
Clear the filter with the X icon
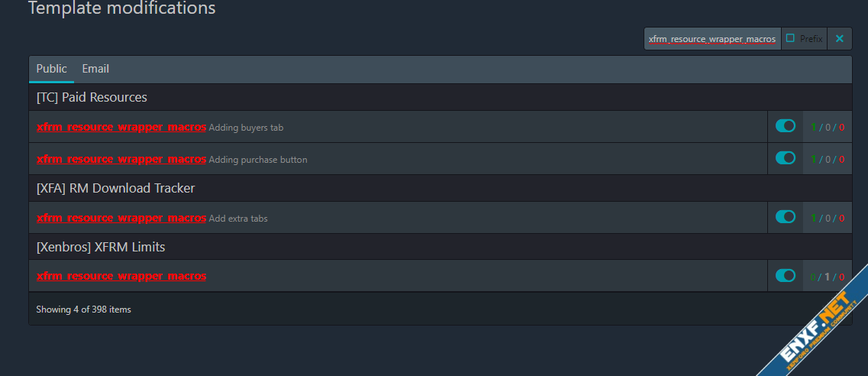coord(840,39)
